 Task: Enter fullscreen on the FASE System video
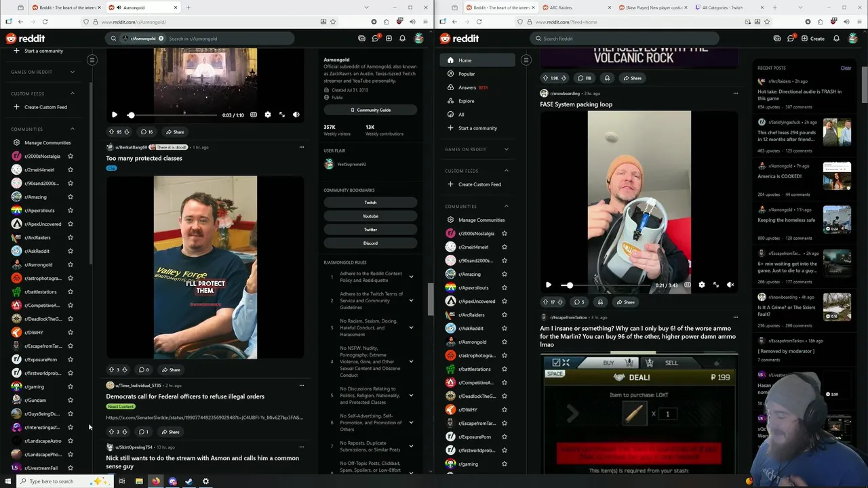[x=715, y=285]
